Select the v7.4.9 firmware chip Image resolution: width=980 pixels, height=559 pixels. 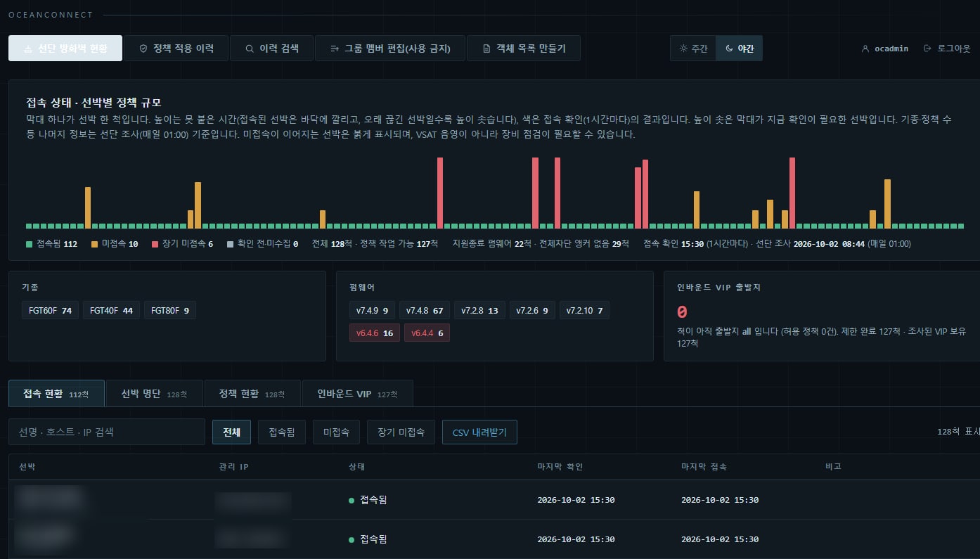pyautogui.click(x=372, y=310)
